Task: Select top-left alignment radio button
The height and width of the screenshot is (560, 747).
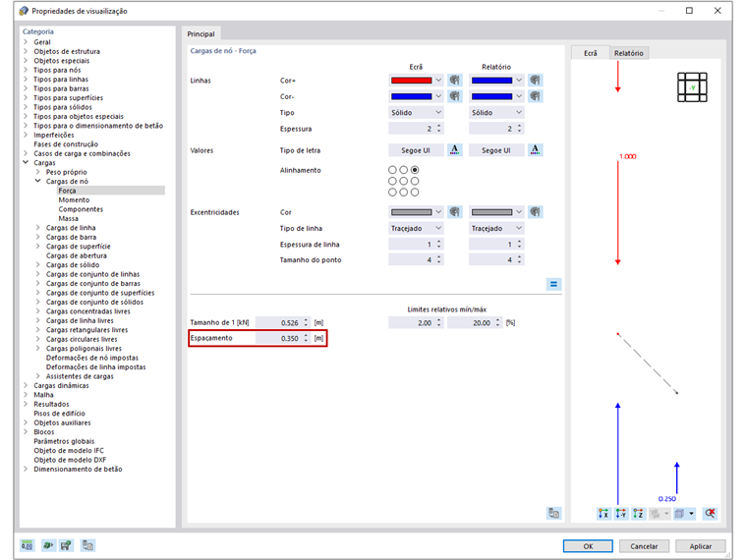Action: (392, 170)
